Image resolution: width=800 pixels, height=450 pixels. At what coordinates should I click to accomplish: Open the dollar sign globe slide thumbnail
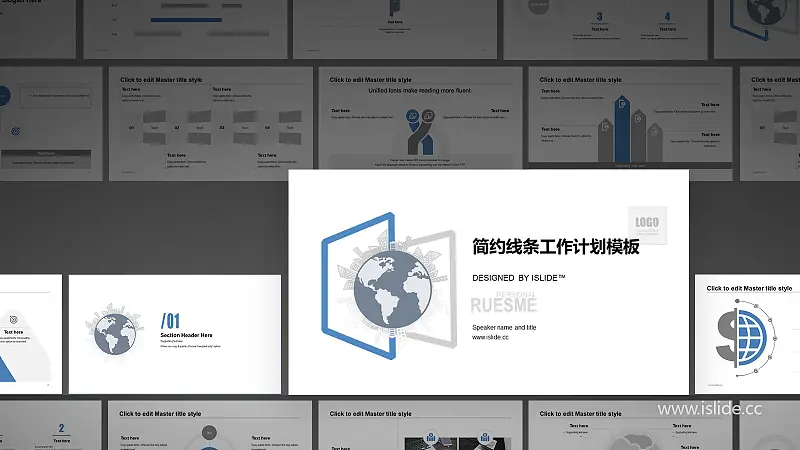click(747, 334)
